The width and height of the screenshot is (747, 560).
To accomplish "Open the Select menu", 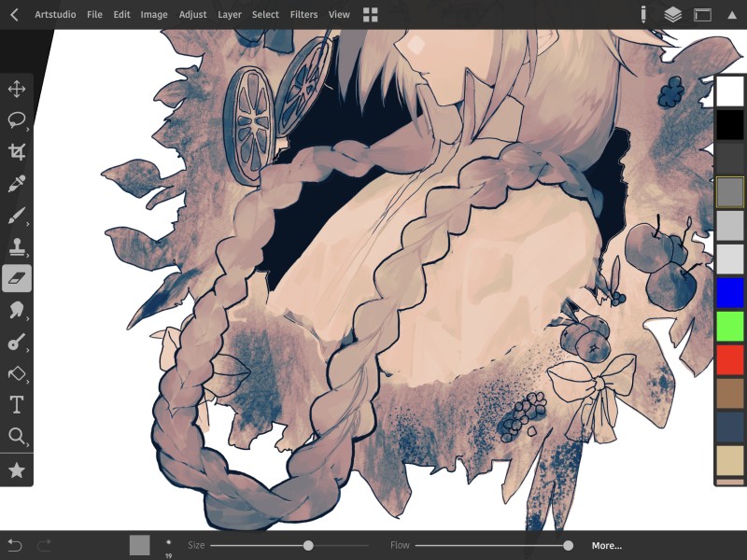I will (x=265, y=15).
